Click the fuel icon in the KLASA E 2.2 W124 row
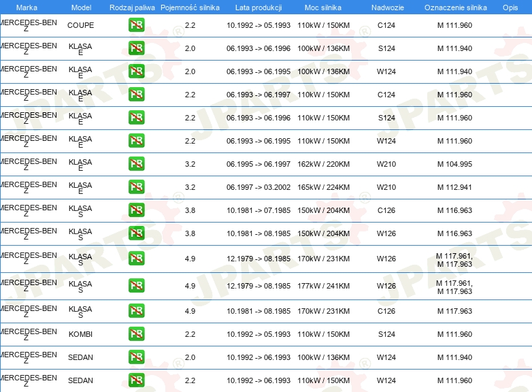The width and height of the screenshot is (532, 392). [136, 140]
